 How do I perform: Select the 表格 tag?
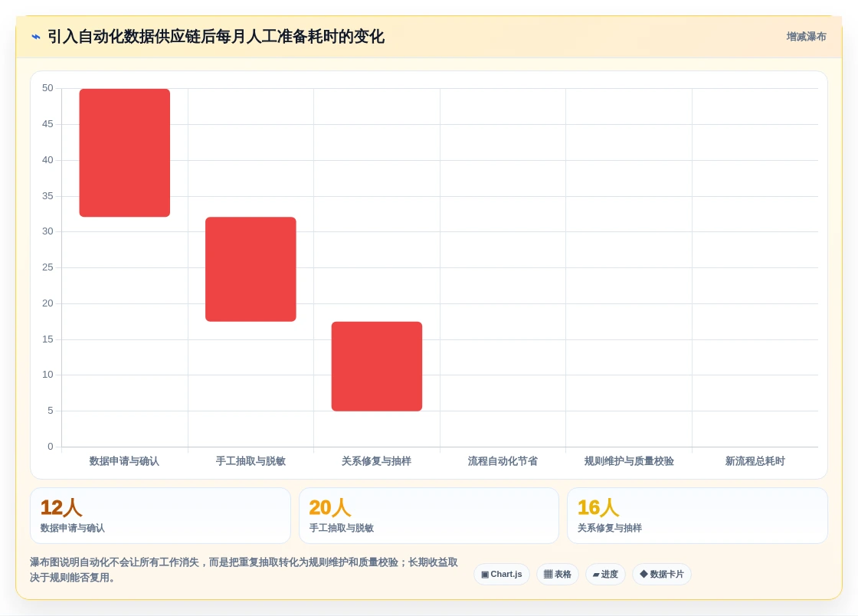coord(558,575)
